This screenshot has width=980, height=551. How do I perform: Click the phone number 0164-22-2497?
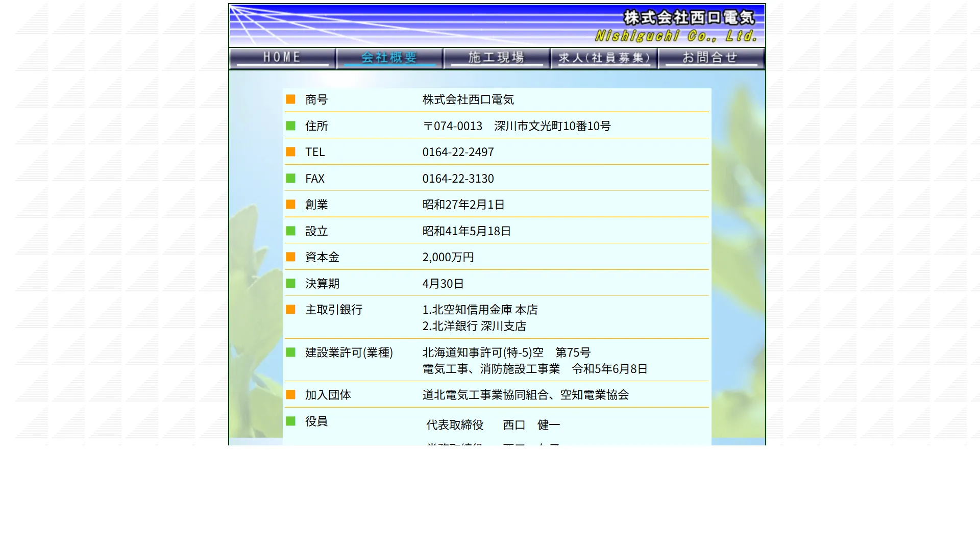pyautogui.click(x=458, y=152)
